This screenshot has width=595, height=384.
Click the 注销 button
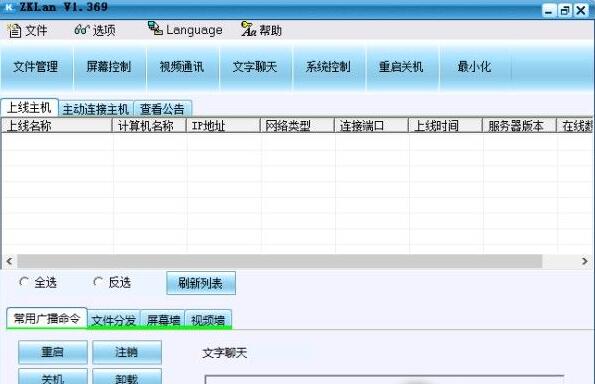[127, 352]
